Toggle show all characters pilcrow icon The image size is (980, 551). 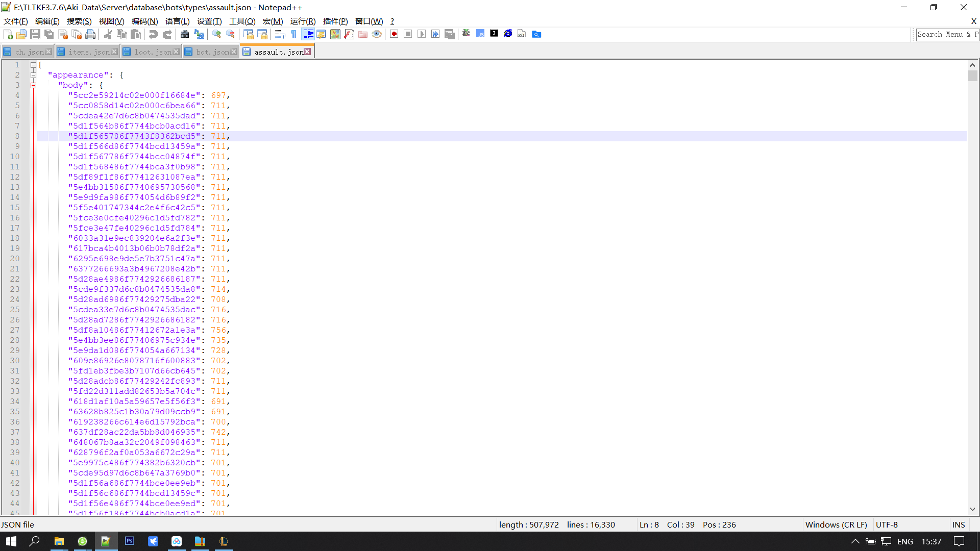293,34
